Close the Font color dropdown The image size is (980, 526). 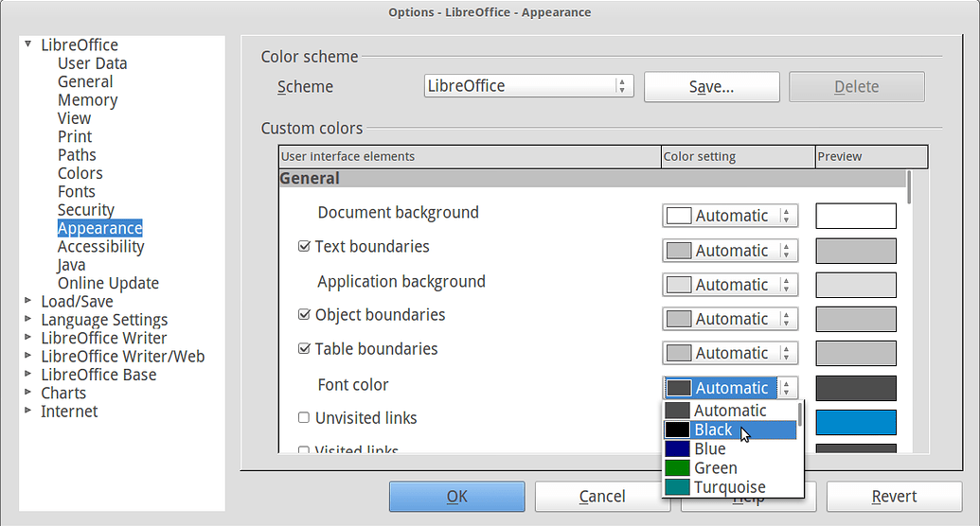[x=730, y=388]
